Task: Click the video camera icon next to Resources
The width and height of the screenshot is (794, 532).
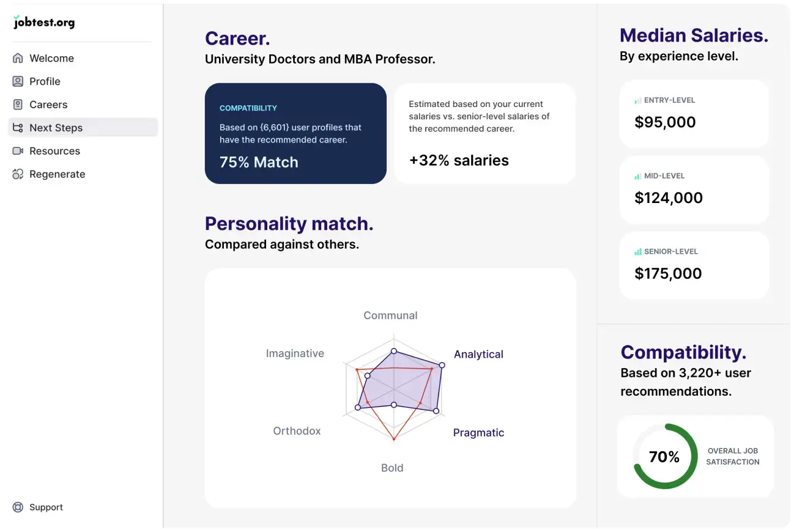Action: tap(19, 150)
